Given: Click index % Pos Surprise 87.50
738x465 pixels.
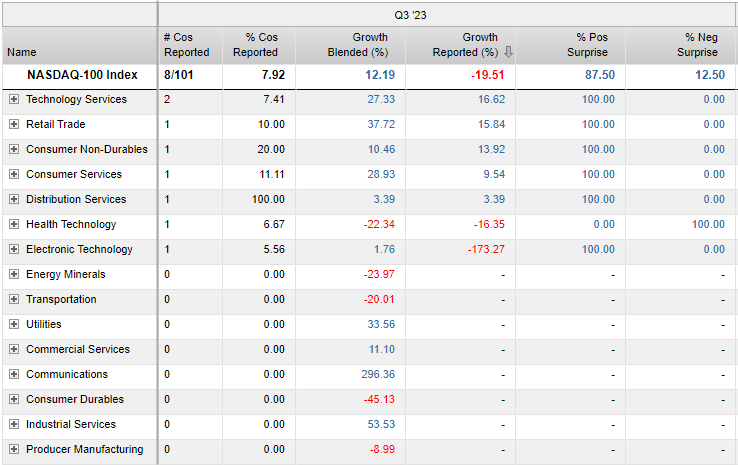Looking at the screenshot, I should pyautogui.click(x=600, y=75).
